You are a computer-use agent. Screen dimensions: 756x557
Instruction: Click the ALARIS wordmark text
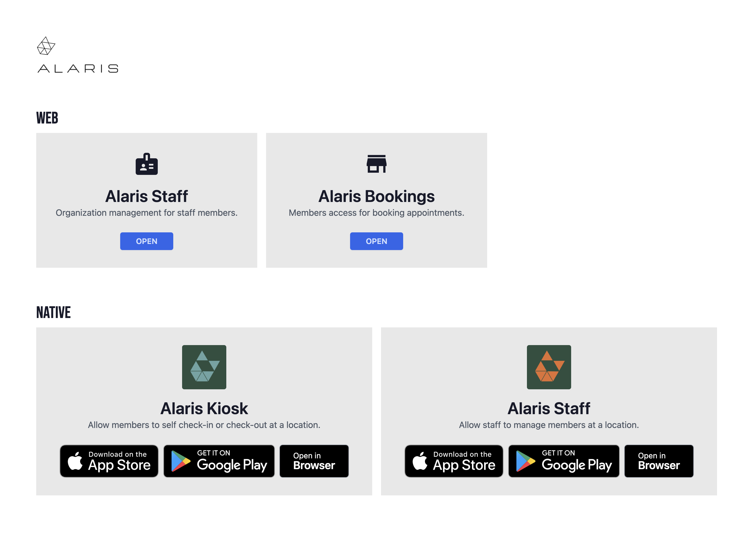[78, 69]
